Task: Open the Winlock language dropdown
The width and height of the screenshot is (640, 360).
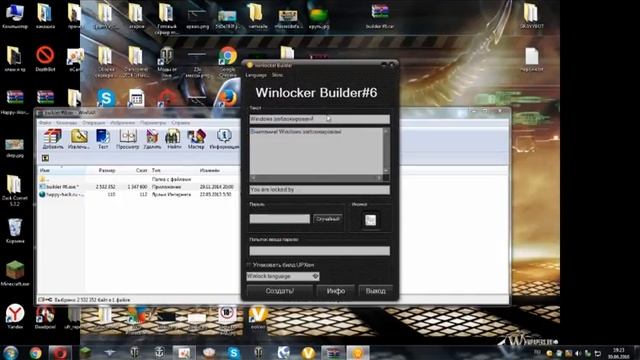Action: pyautogui.click(x=282, y=276)
